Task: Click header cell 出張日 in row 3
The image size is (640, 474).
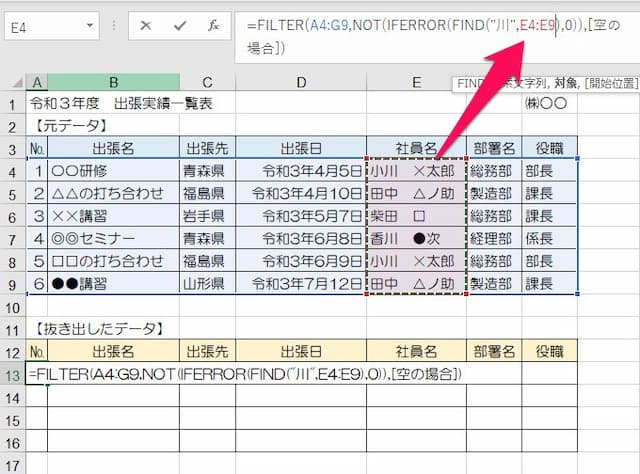Action: pos(301,148)
